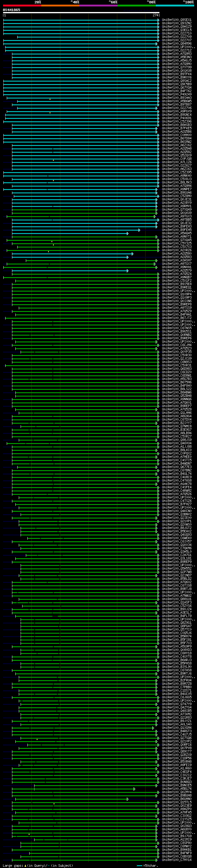Image resolution: width=197 pixels, height=868 pixels.
Task: Click label UniRef100_Q89IT7
Action: (x=176, y=751)
